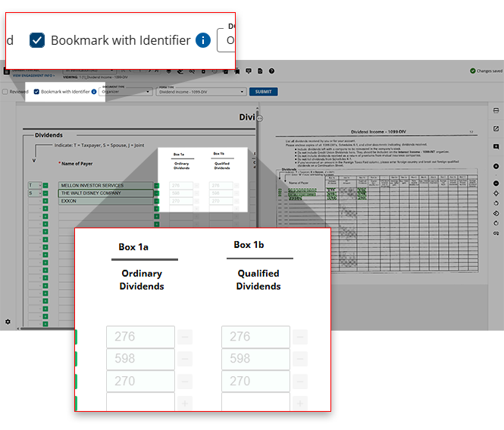Viewport: 504px width, 430px height.
Task: Open the View Engagement Info link
Action: point(33,76)
